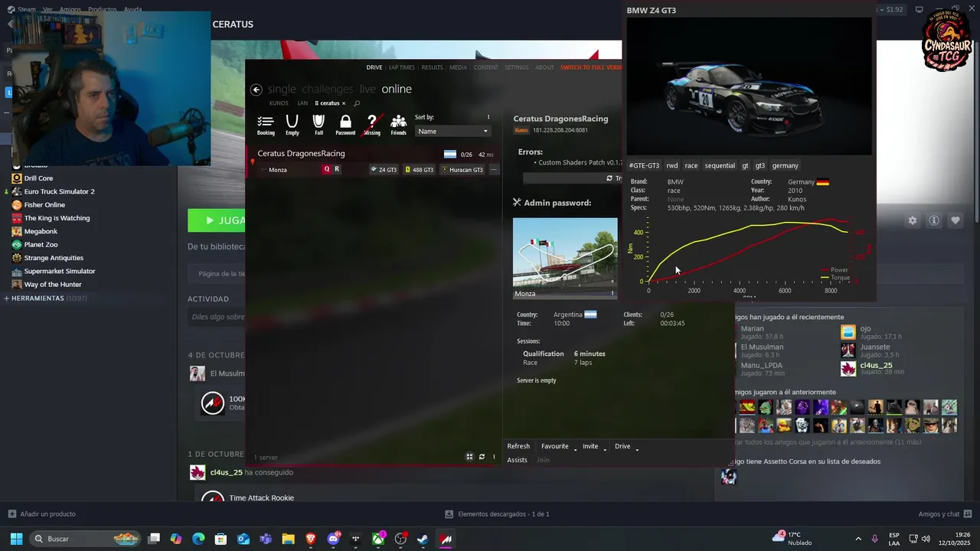Toggle the Friends filter icon

click(398, 125)
